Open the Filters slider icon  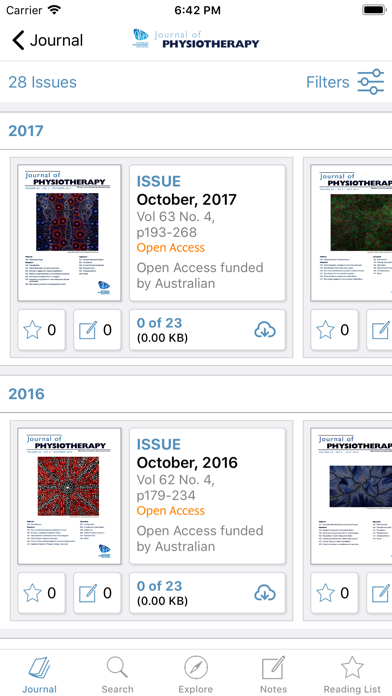pos(371,82)
